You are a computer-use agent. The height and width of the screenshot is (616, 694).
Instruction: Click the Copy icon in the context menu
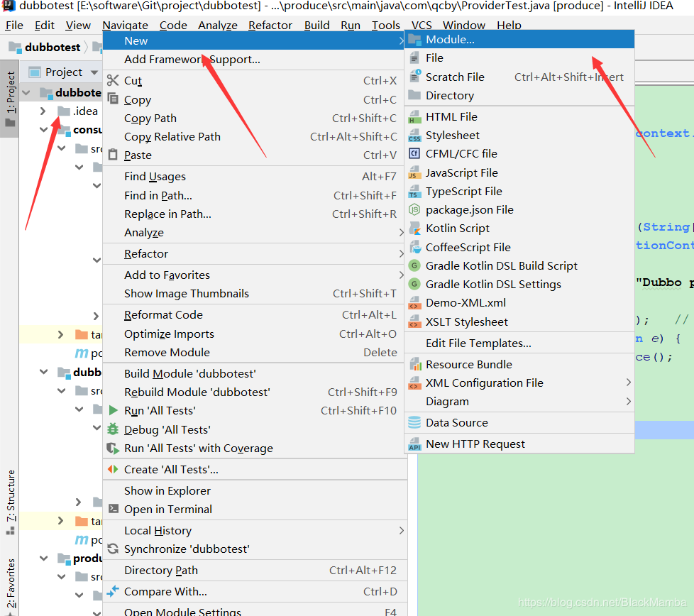[114, 99]
